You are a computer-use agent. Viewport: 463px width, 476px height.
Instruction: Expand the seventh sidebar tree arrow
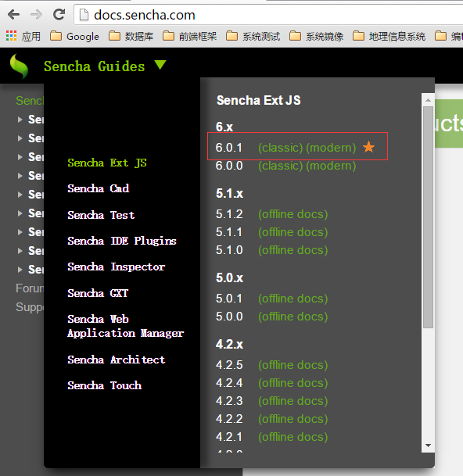pyautogui.click(x=20, y=232)
